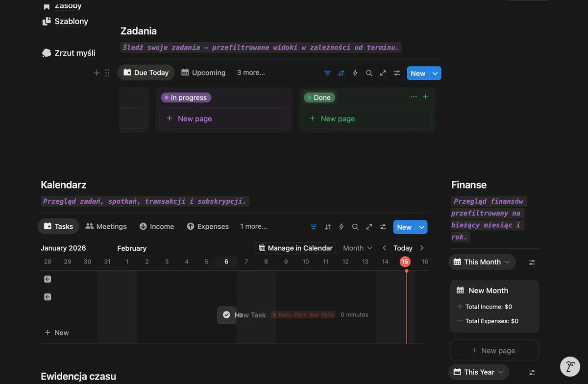Open Szablony in the sidebar
The width and height of the screenshot is (588, 384).
coord(71,21)
